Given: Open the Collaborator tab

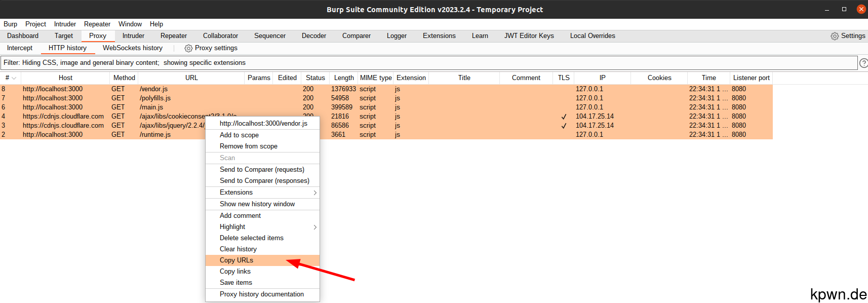Looking at the screenshot, I should [x=220, y=36].
